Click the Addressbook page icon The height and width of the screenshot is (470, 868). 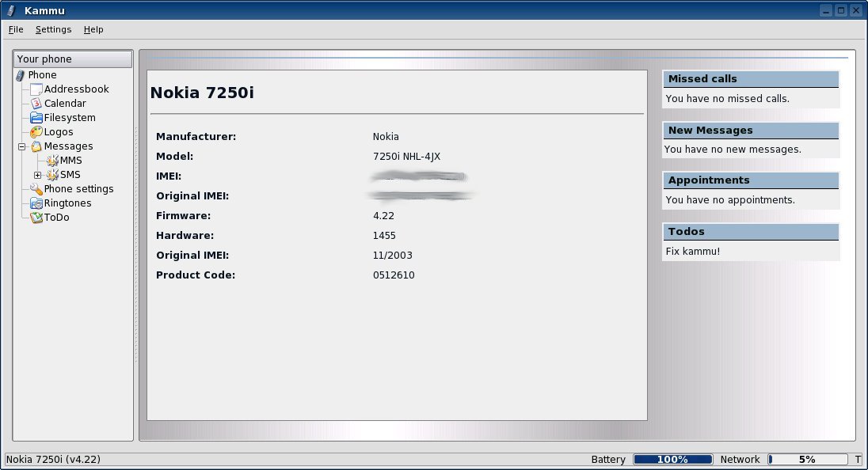36,89
